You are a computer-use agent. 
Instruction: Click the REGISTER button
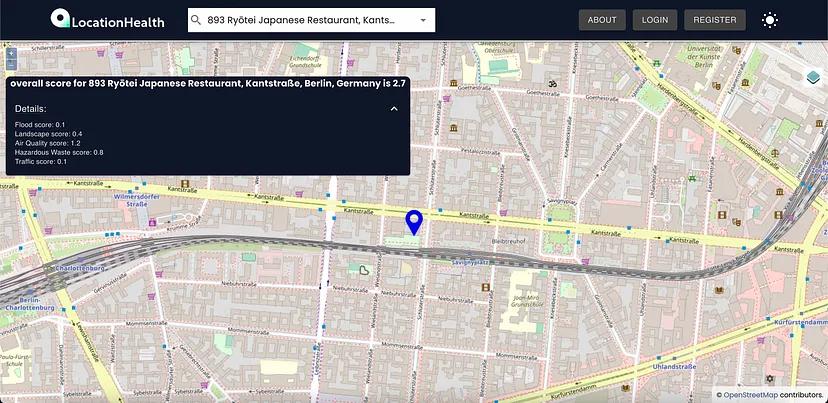pyautogui.click(x=714, y=20)
